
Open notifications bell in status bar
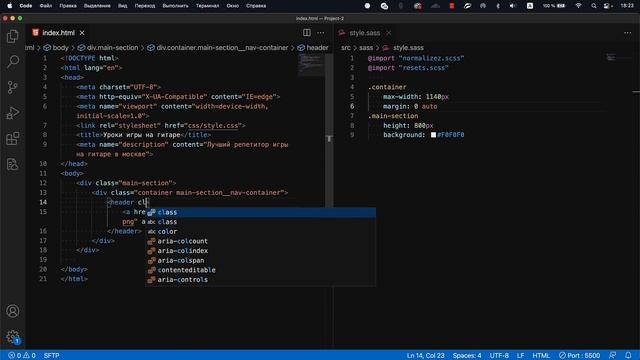tap(628, 356)
